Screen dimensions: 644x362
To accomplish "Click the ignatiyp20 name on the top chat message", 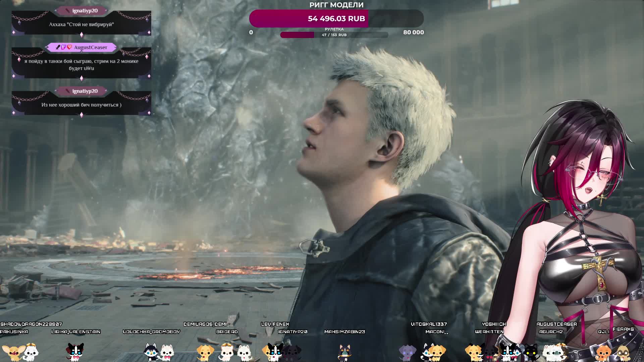I will click(x=85, y=11).
